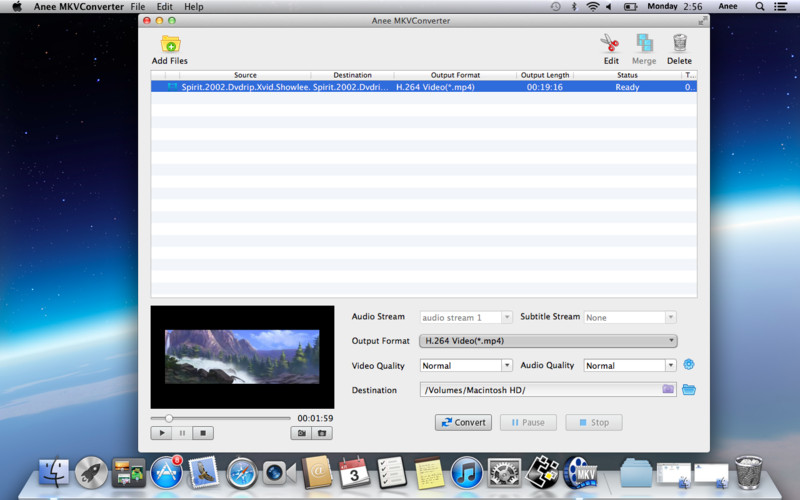Click the Bluetooth menu bar icon
The height and width of the screenshot is (500, 800).
[x=574, y=7]
